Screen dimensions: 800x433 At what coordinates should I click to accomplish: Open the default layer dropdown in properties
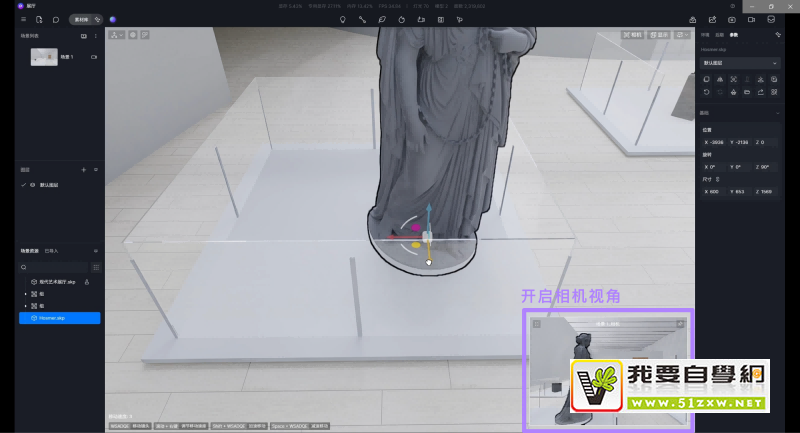pyautogui.click(x=741, y=63)
